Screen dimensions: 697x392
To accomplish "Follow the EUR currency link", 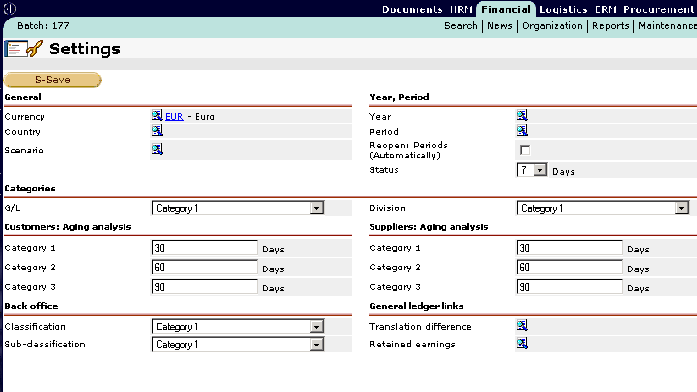I will [174, 116].
